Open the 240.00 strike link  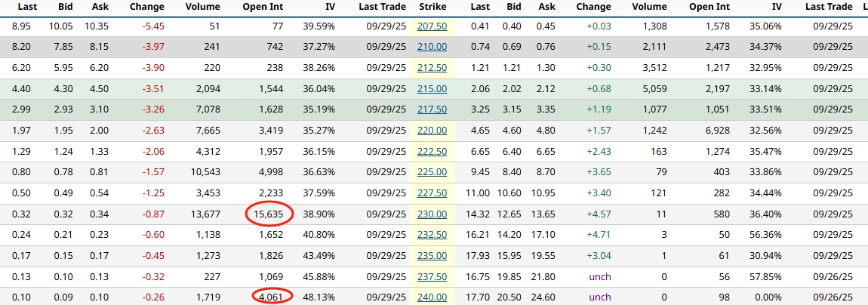(x=432, y=297)
